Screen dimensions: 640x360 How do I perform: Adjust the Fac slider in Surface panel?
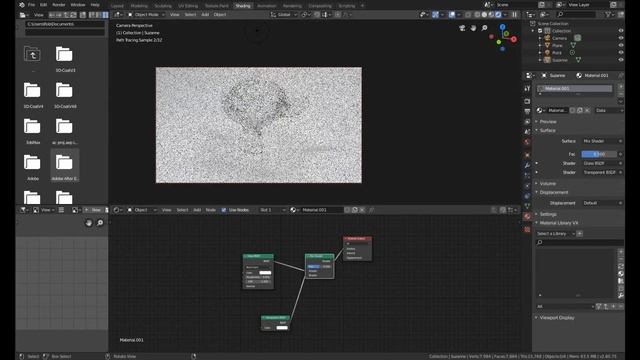tap(599, 154)
